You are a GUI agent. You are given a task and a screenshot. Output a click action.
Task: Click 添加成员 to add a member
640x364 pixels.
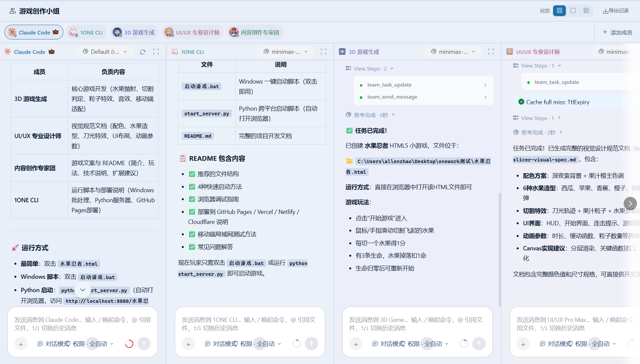[x=617, y=32]
